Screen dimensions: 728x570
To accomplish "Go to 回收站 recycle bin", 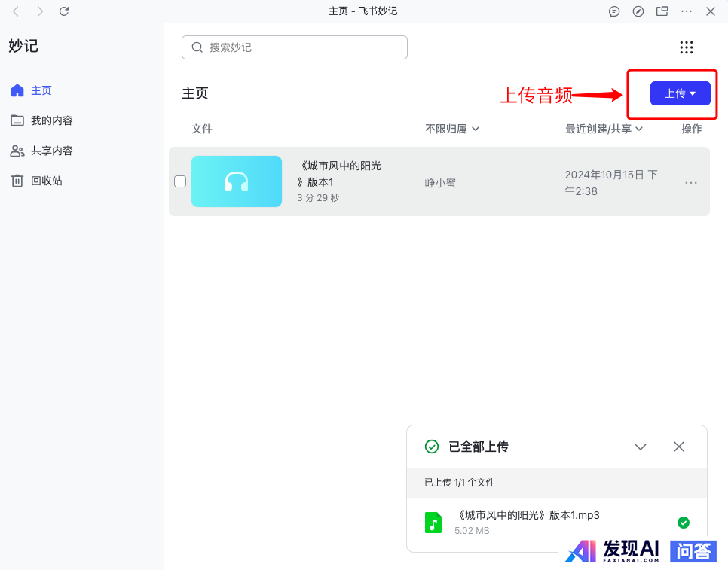I will point(46,181).
